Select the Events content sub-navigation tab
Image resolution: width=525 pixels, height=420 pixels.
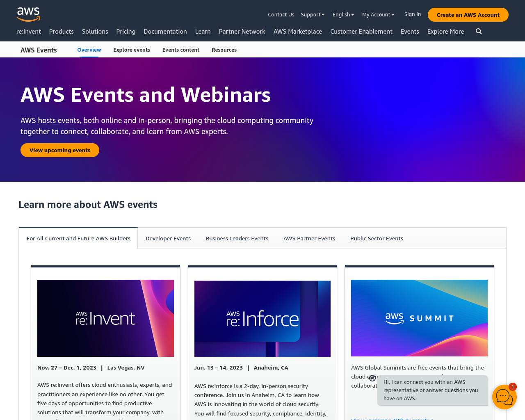[x=181, y=50]
